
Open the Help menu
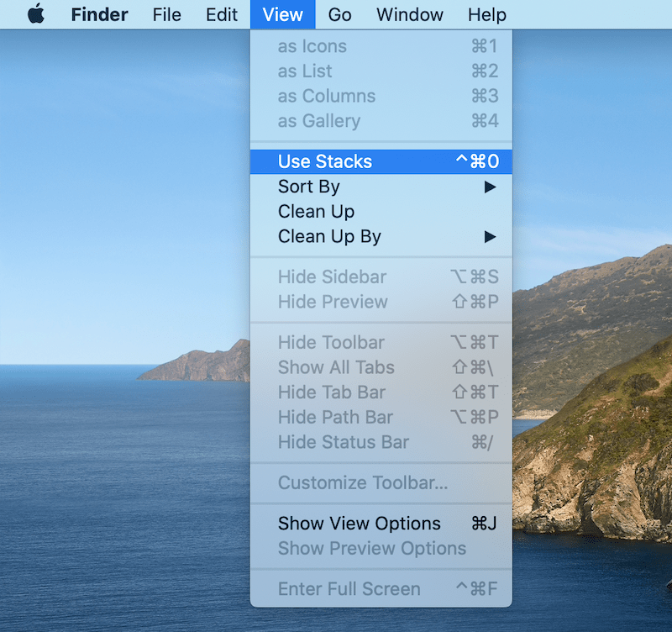point(487,14)
